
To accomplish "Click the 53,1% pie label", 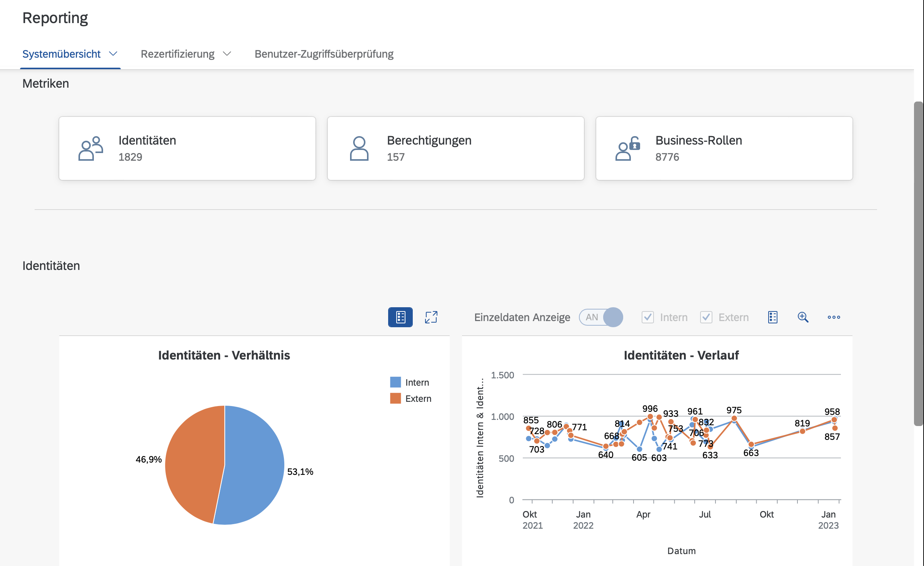I will [x=300, y=472].
